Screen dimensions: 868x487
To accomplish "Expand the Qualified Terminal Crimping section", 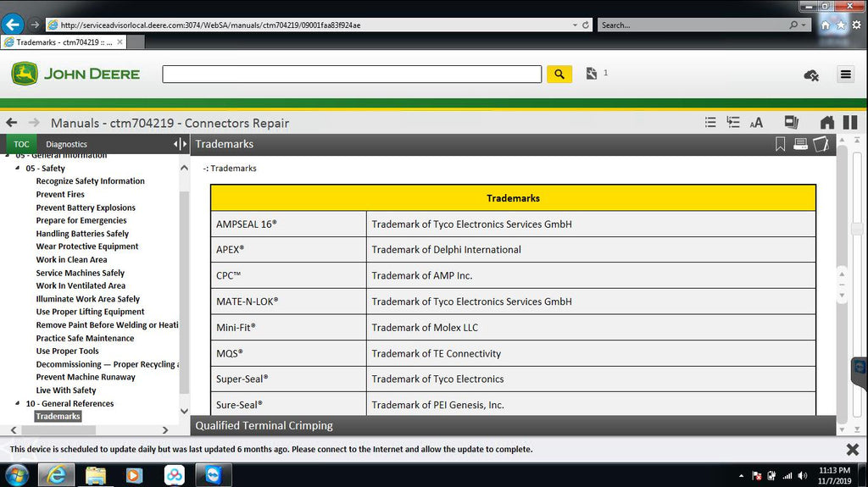I will (x=264, y=425).
